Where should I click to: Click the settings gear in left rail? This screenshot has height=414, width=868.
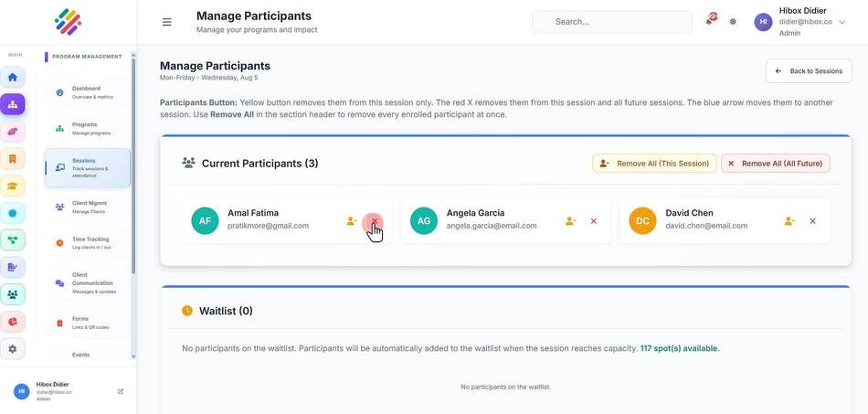coord(12,349)
